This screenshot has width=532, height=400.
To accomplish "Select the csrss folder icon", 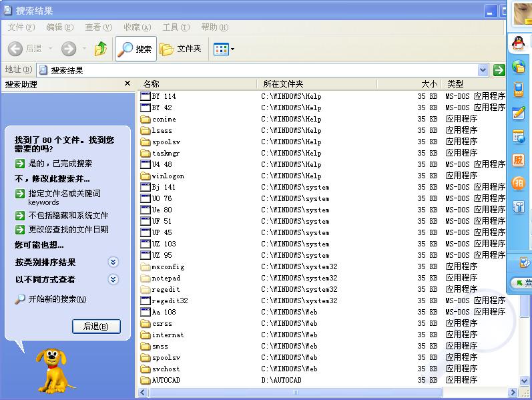I will (146, 324).
